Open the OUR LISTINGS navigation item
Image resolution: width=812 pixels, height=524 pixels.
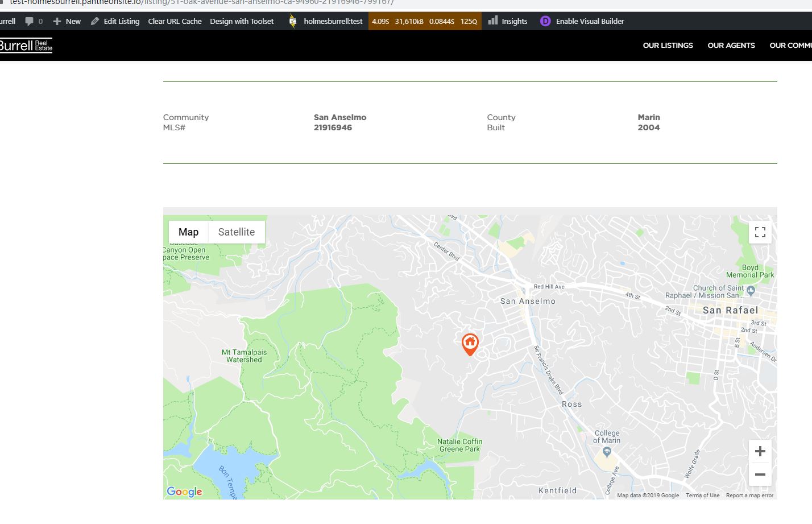click(668, 45)
